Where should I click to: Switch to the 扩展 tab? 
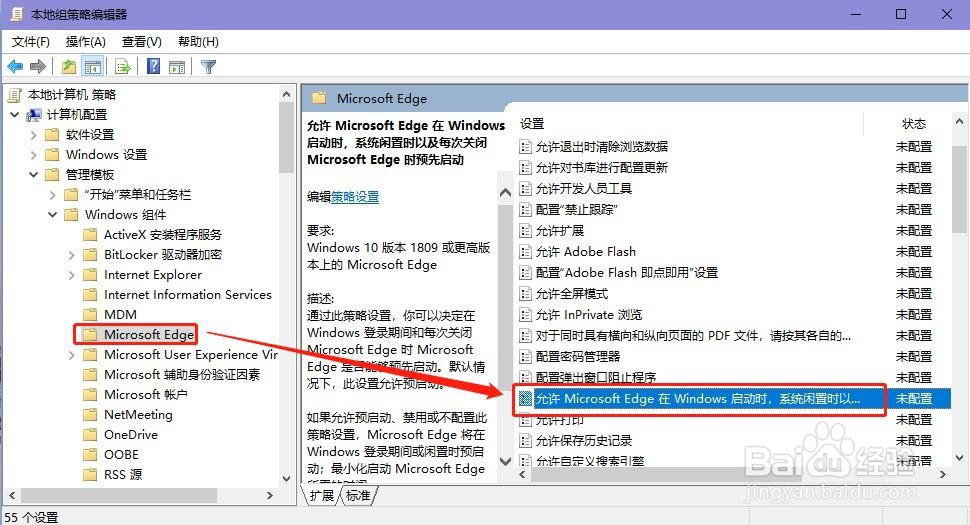(322, 495)
